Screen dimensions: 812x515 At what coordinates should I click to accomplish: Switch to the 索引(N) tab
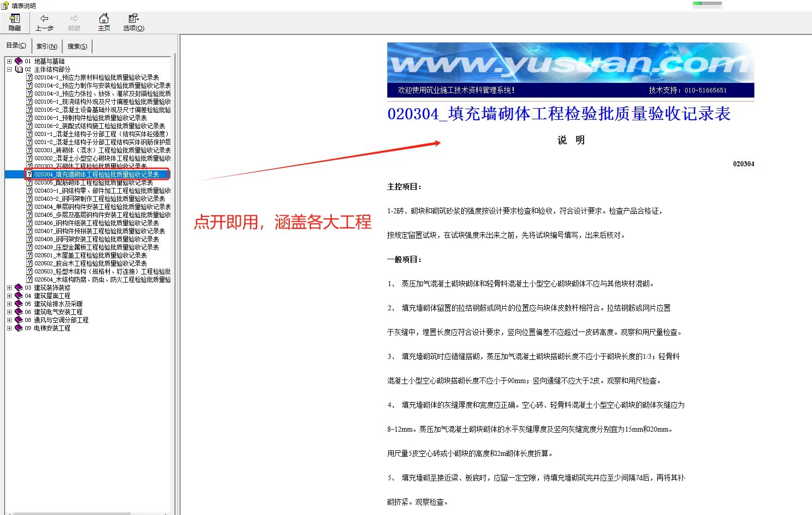(x=47, y=46)
